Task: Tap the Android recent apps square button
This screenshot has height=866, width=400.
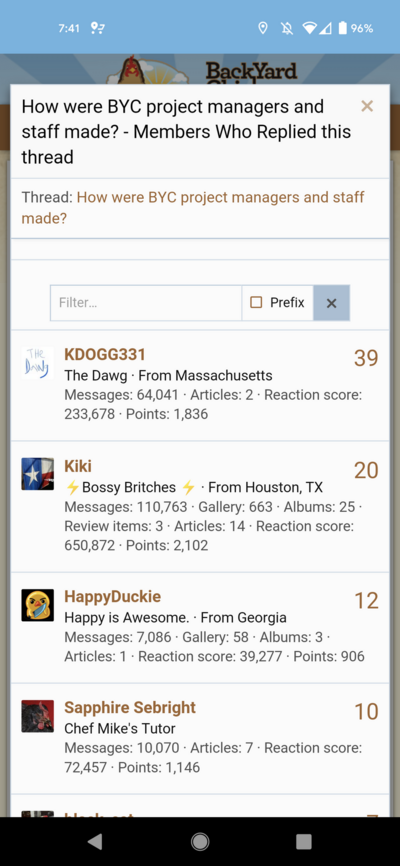Action: pos(304,841)
